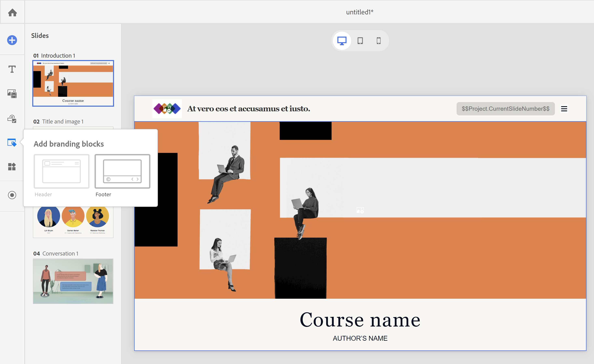Select the desktop preview mode
The image size is (594, 364).
(342, 41)
